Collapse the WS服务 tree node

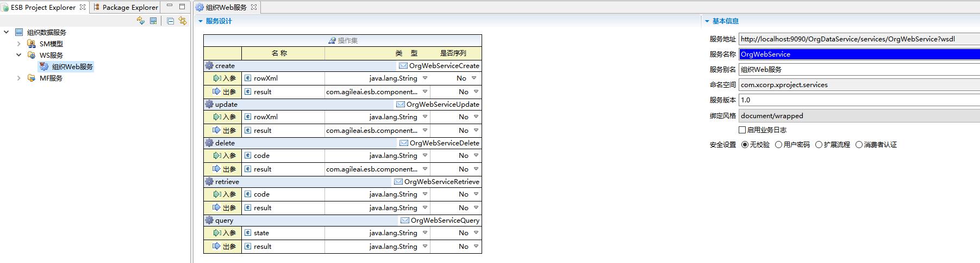(19, 55)
